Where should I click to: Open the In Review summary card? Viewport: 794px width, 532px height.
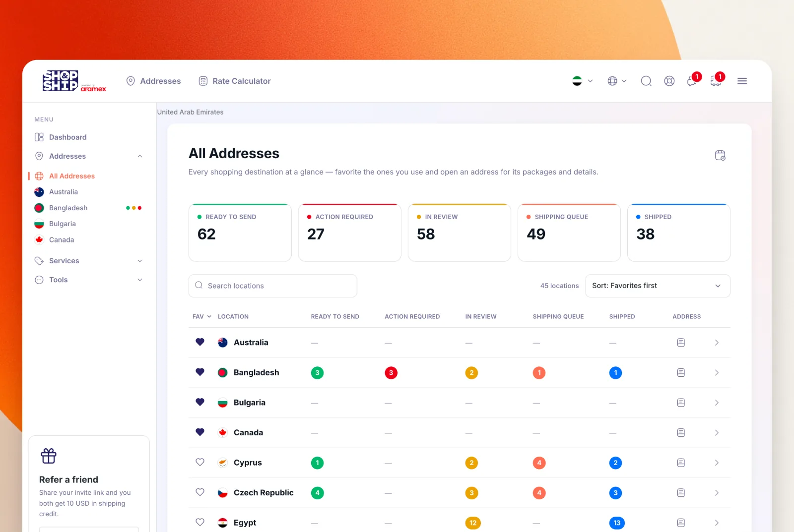pos(459,233)
